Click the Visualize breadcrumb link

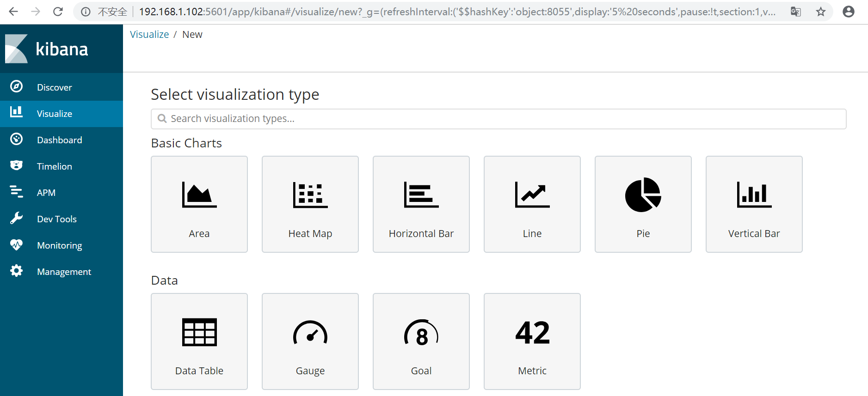click(149, 35)
